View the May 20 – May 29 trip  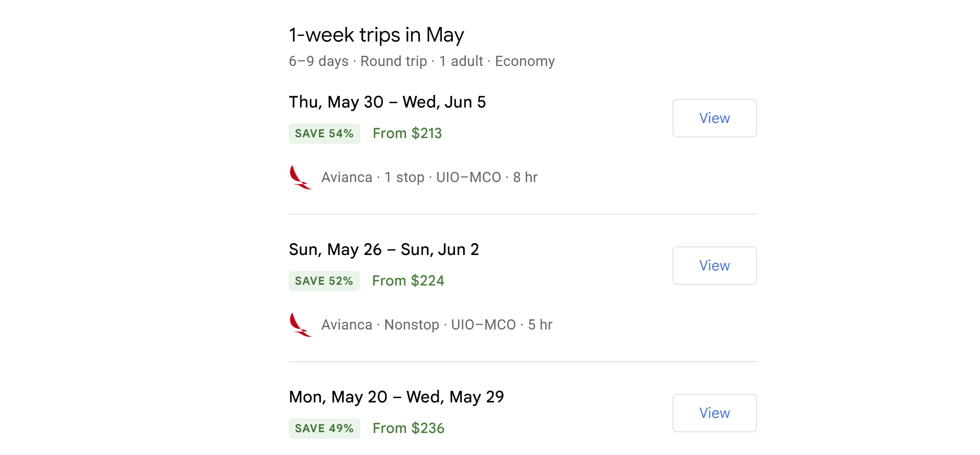[714, 413]
